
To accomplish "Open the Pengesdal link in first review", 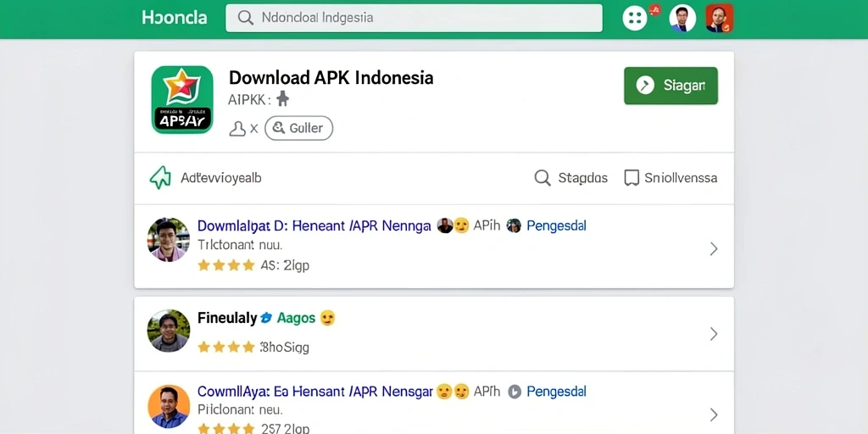I will pyautogui.click(x=556, y=225).
